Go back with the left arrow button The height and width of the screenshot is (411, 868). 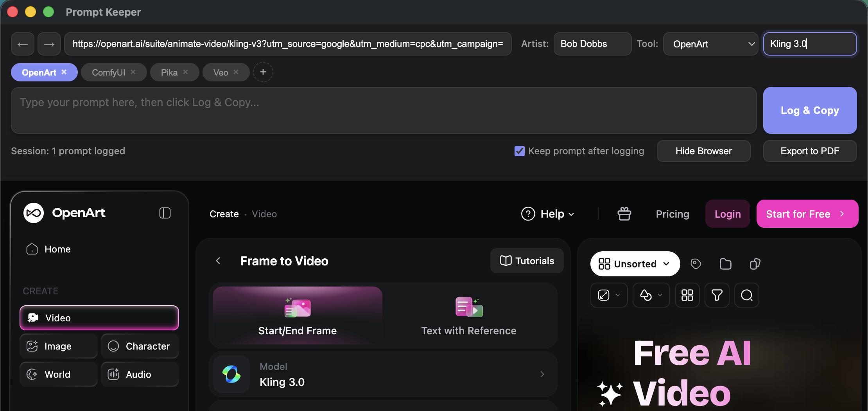coord(23,44)
